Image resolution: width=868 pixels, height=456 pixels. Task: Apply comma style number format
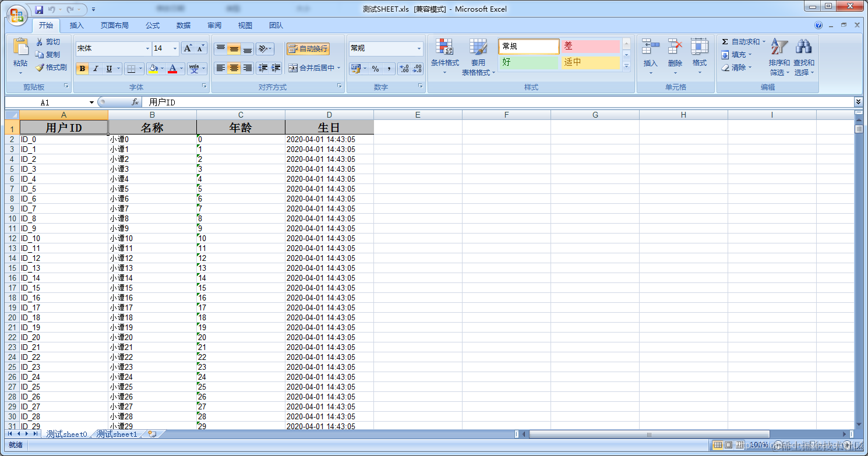(389, 69)
